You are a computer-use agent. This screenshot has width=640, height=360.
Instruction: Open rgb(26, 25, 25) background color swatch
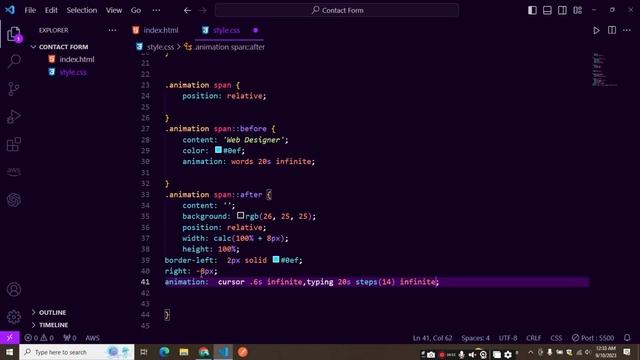240,215
